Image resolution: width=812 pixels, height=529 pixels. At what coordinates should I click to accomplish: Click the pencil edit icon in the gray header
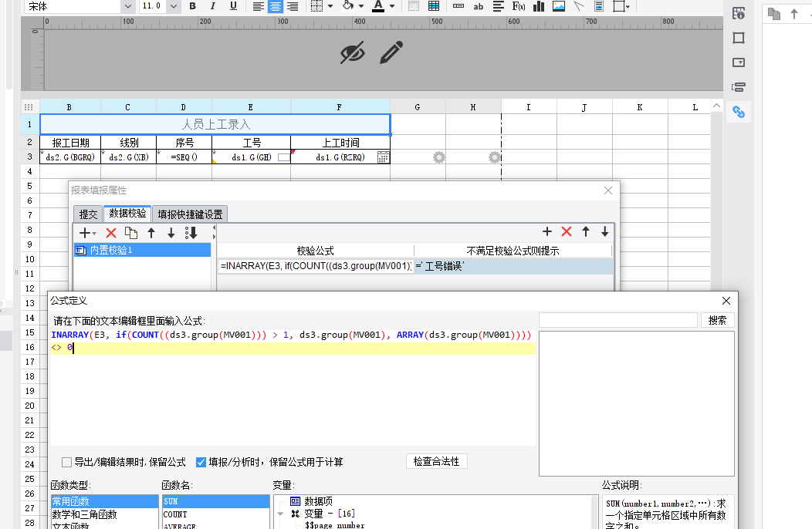pyautogui.click(x=391, y=53)
